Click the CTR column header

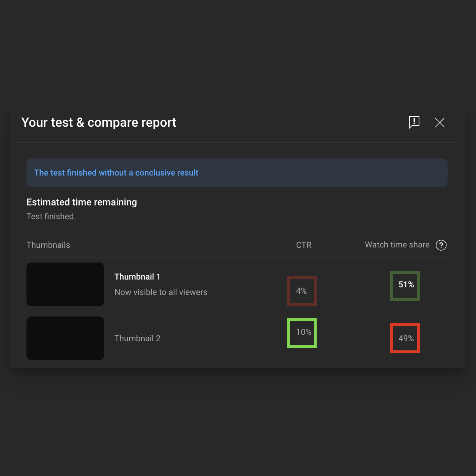tap(304, 245)
